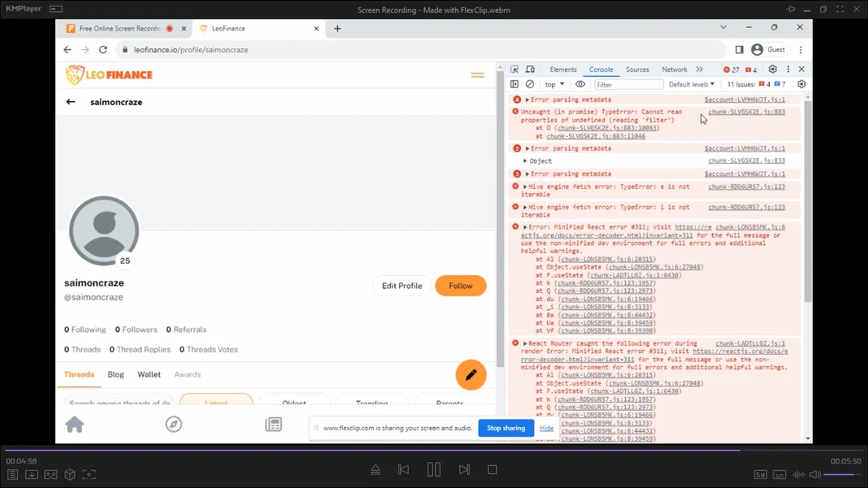This screenshot has height=488, width=868.
Task: Click the 11 Issues indicator
Action: pos(756,84)
